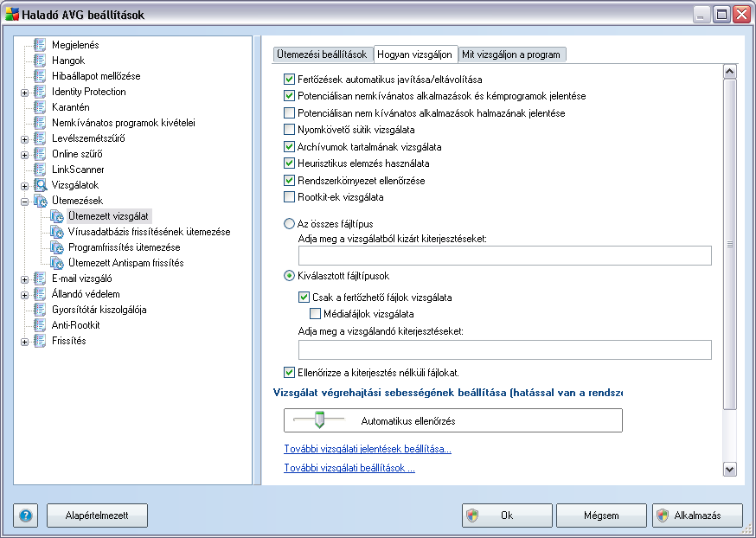Select the Karantén label in the tree
The width and height of the screenshot is (756, 538).
pos(71,107)
